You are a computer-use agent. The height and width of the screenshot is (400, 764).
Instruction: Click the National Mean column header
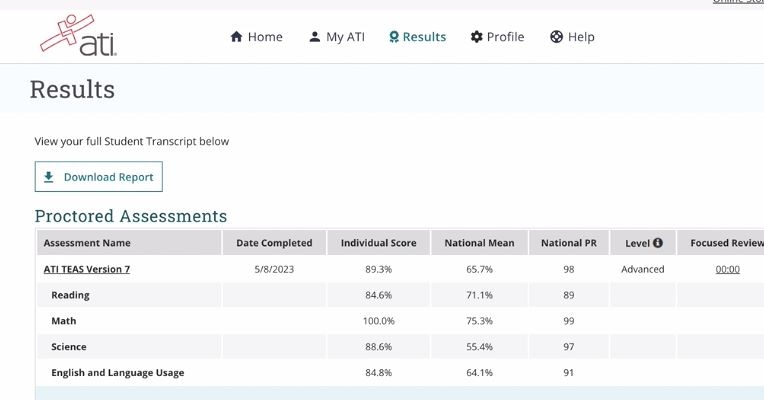[x=479, y=243]
